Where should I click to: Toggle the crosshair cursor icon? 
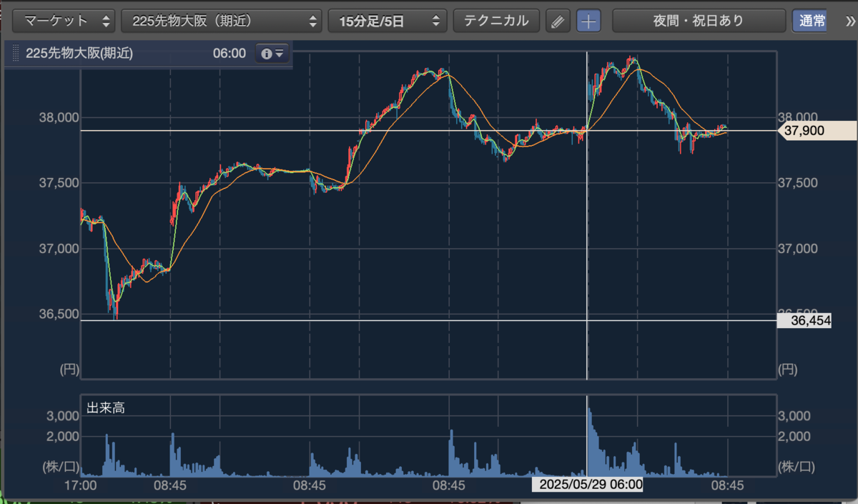coord(589,21)
